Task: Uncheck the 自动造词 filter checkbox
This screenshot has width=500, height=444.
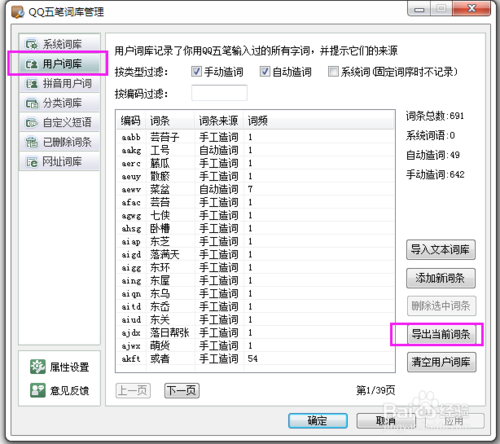Action: (x=265, y=72)
